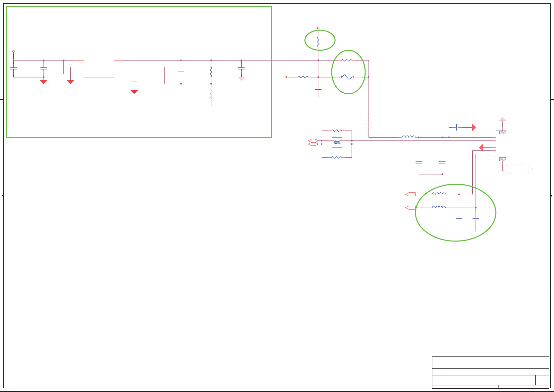The image size is (554, 392).
Task: Select the inductor feeding the connector's top pin
Action: click(408, 136)
